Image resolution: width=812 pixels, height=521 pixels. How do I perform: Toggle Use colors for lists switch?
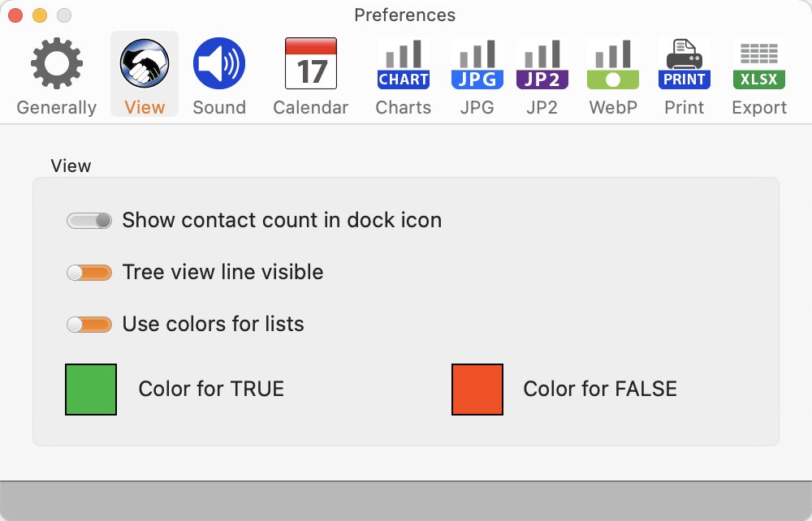pyautogui.click(x=89, y=325)
